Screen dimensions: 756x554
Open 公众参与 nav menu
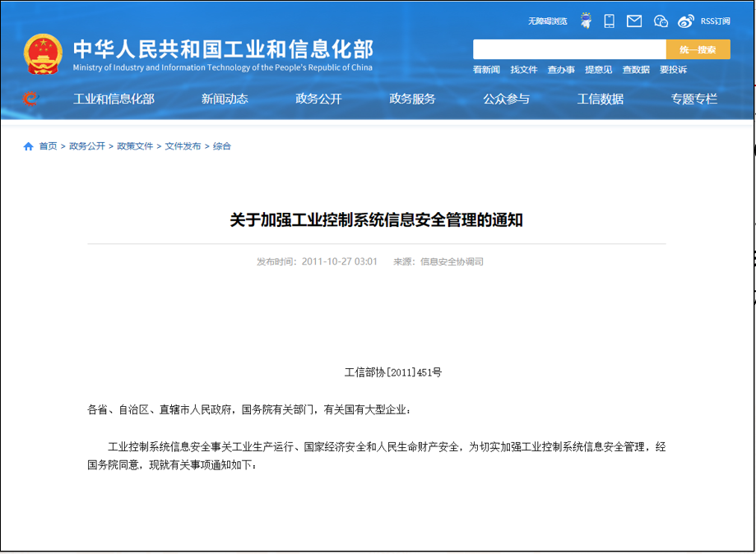[506, 99]
